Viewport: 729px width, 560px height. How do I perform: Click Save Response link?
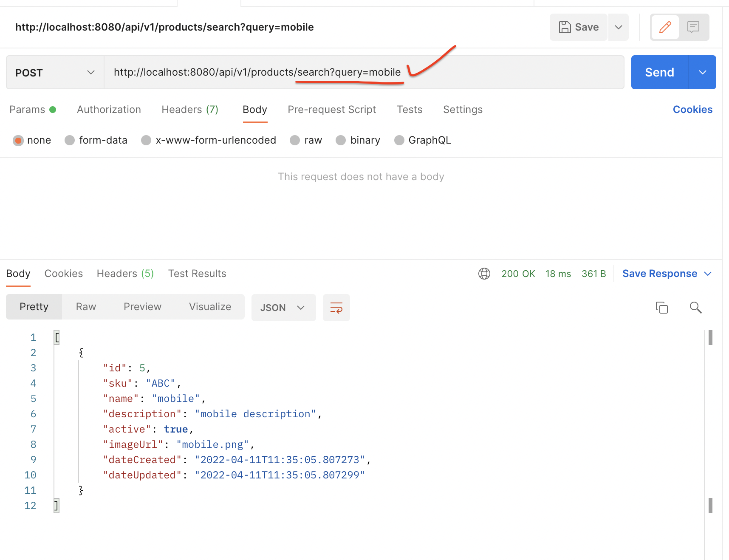coord(660,274)
